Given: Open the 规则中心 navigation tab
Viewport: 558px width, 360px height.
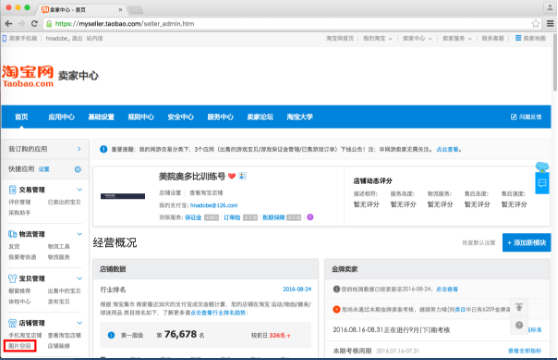Looking at the screenshot, I should coord(141,117).
